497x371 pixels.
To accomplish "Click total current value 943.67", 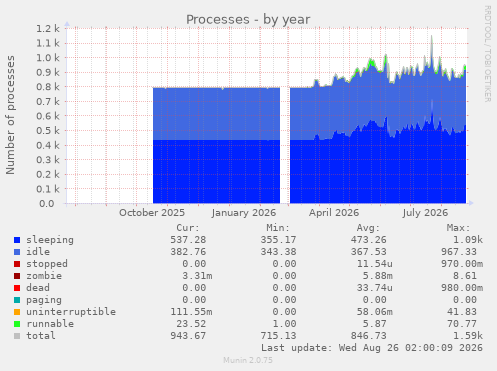I will click(188, 336).
